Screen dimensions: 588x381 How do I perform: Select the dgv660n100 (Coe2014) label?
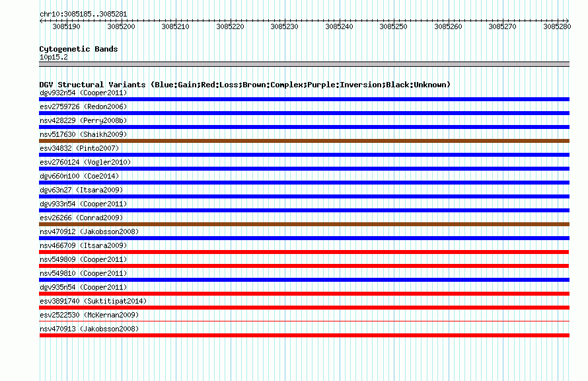pos(79,176)
